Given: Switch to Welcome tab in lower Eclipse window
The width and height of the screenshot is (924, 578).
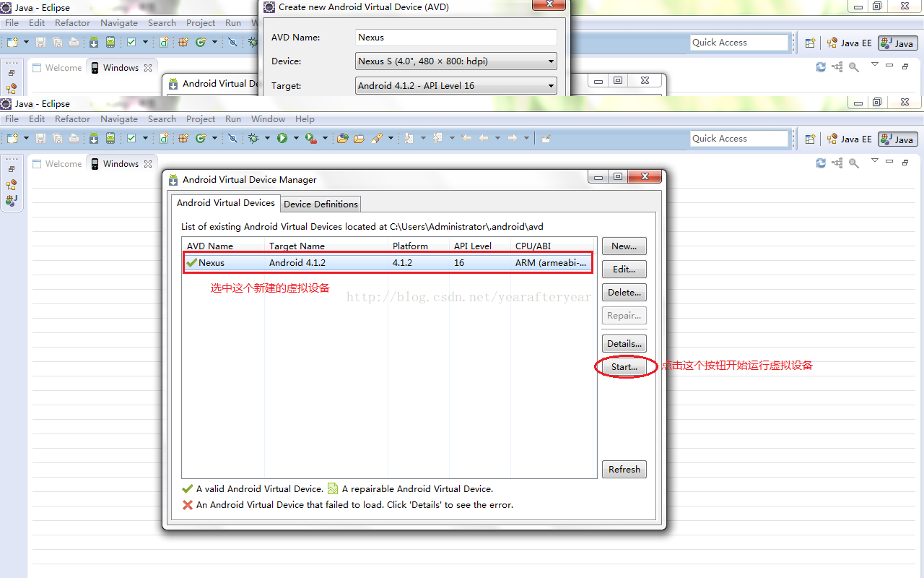Looking at the screenshot, I should tap(57, 164).
